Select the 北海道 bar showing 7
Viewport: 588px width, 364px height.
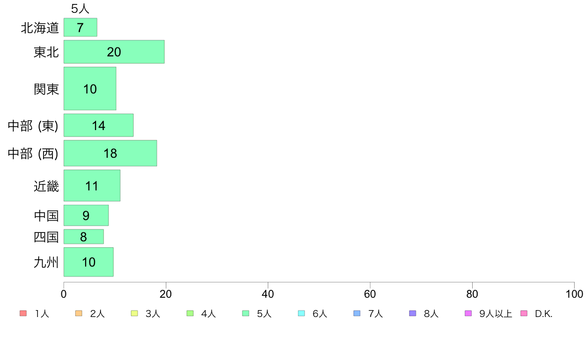(80, 27)
